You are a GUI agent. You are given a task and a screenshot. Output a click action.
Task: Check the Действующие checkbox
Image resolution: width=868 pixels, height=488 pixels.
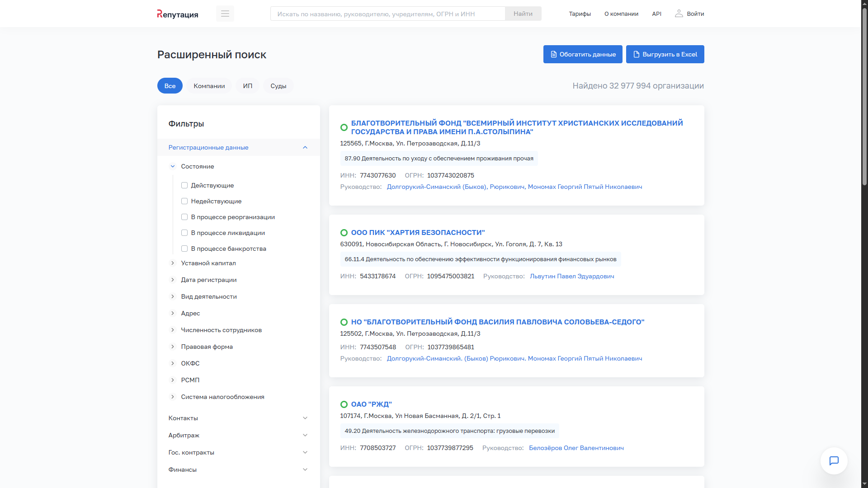(x=184, y=185)
